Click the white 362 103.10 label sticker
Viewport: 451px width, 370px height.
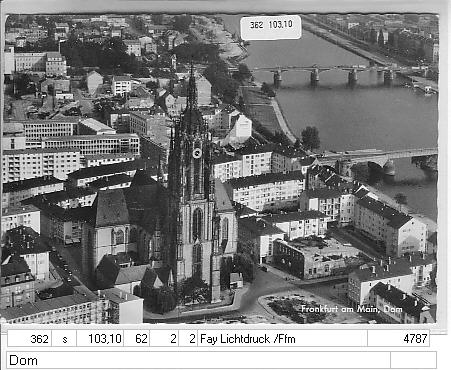[271, 27]
